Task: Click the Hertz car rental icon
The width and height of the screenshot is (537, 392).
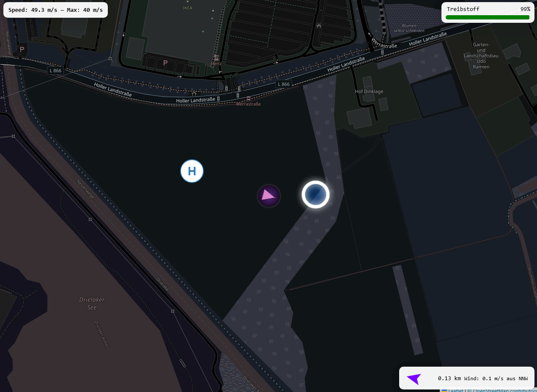Action: tap(216, 58)
